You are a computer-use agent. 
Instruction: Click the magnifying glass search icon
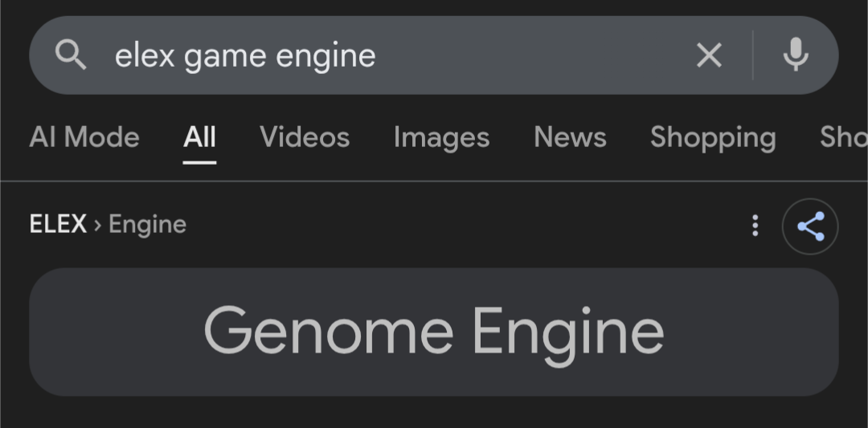(71, 55)
